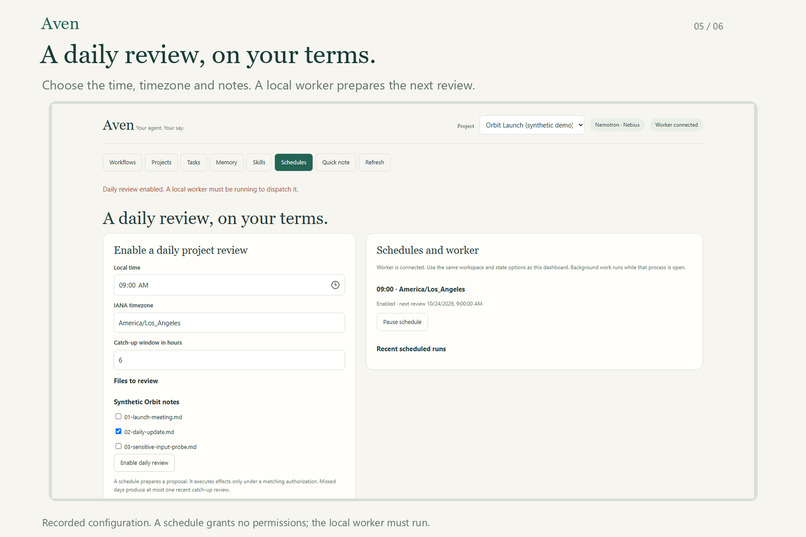Click the 'Enable a daily project review' heading
806x537 pixels.
pos(181,250)
